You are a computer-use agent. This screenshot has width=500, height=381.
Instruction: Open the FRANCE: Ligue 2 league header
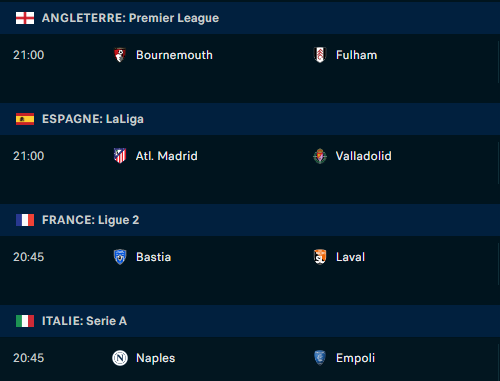(x=250, y=220)
